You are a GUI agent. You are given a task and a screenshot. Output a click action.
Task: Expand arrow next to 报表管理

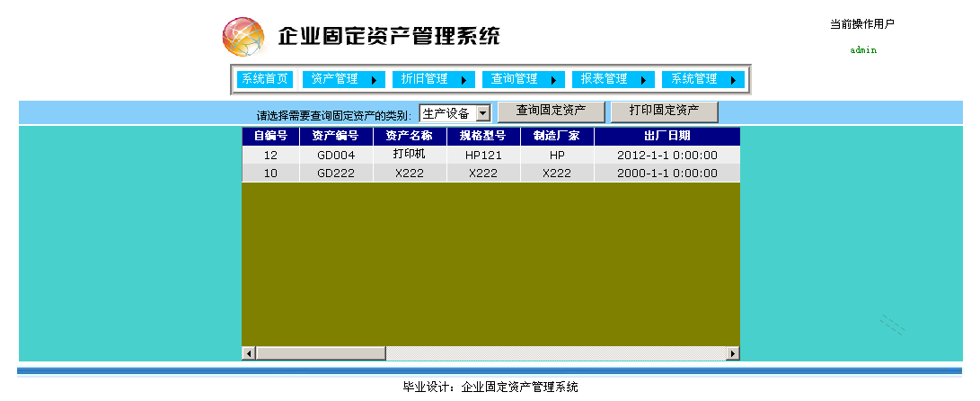pos(644,80)
